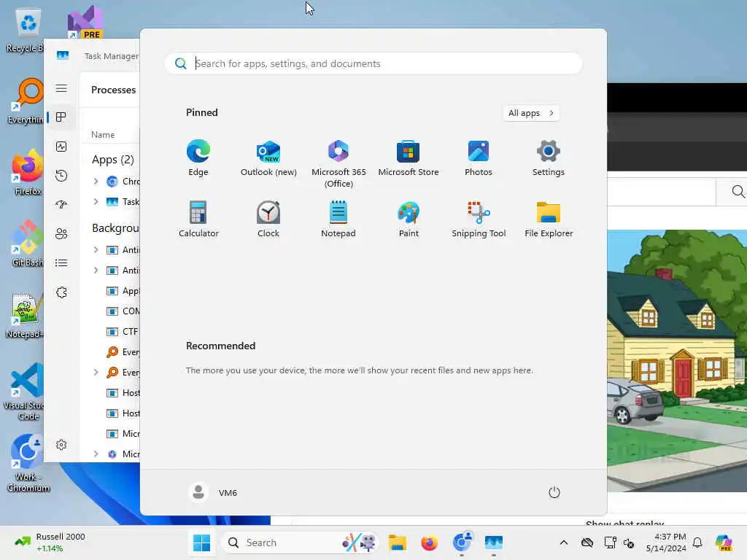Open Notepad from pinned apps

[338, 219]
